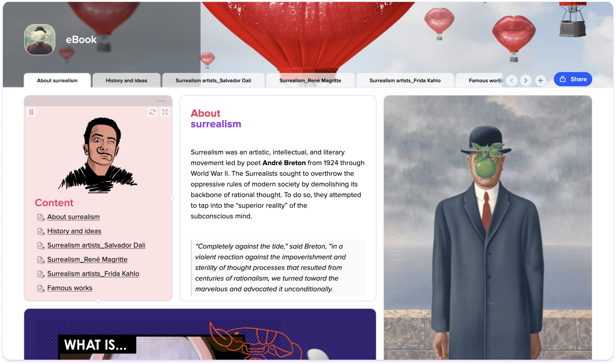This screenshot has width=616, height=364.
Task: Expand the Content widget to fullscreen
Action: click(x=165, y=112)
